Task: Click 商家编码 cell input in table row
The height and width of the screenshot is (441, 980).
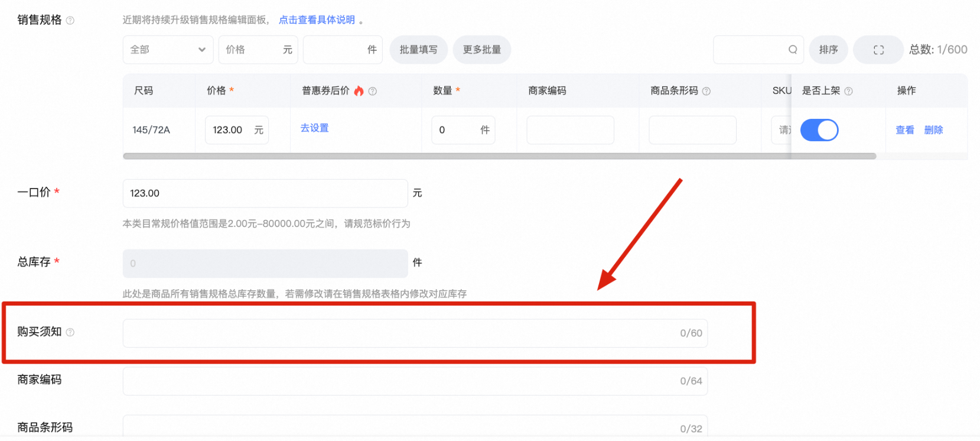Action: (x=570, y=130)
